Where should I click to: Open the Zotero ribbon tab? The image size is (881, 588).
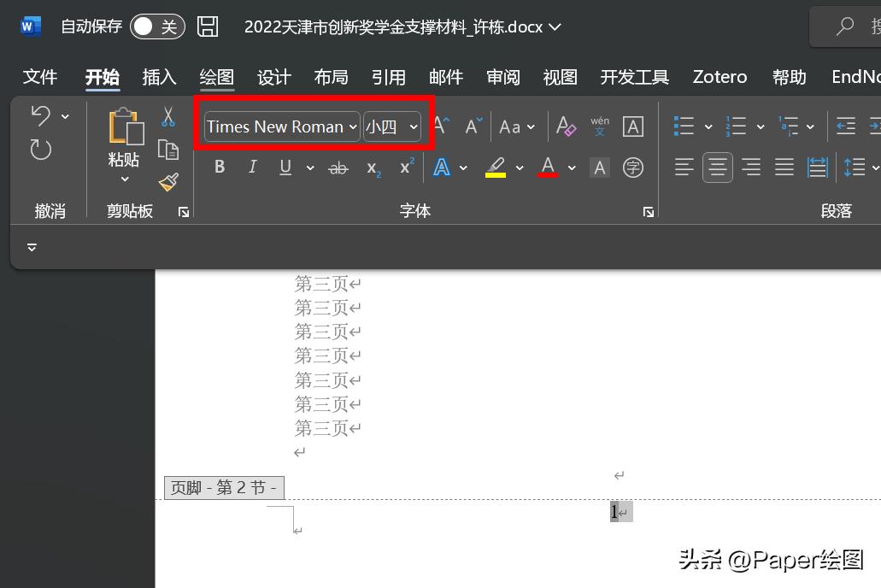(x=719, y=77)
